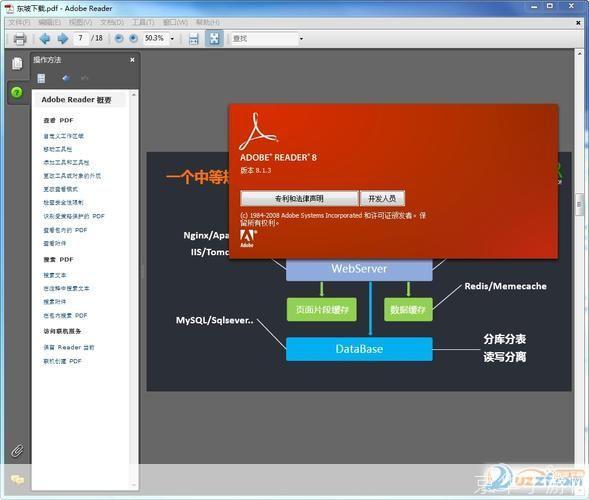This screenshot has width=589, height=500.
Task: Open the 保留 Reader 当前 link
Action: click(69, 347)
